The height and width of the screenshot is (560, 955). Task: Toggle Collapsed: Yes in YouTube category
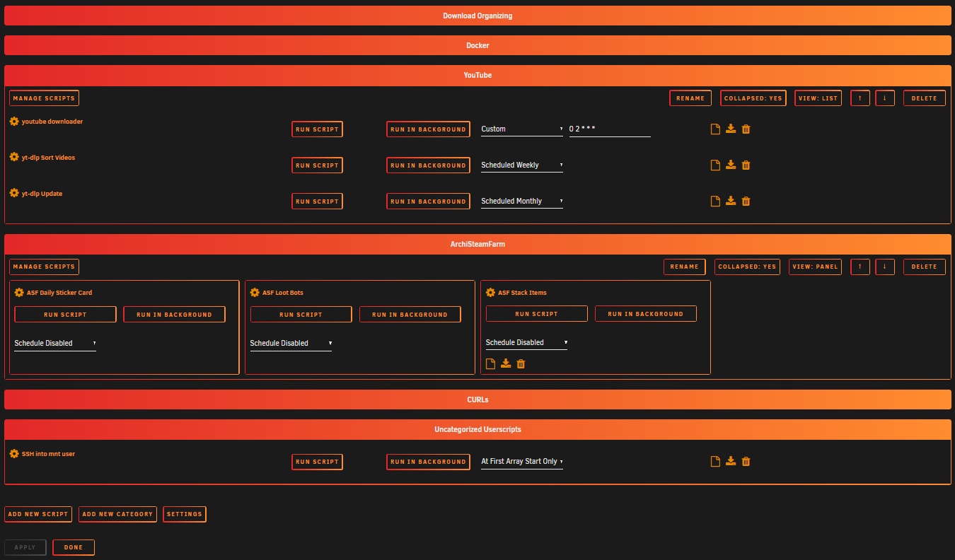(x=753, y=98)
